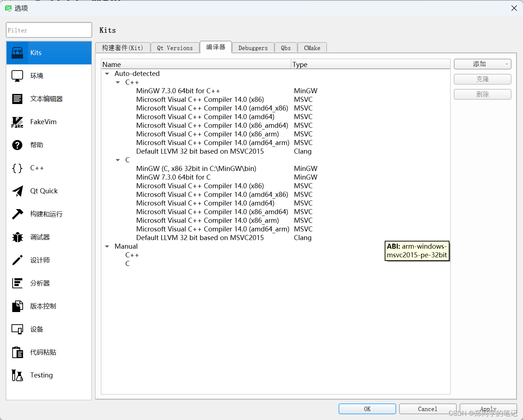Select the 编译器 tab
Image resolution: width=523 pixels, height=420 pixels.
[x=216, y=47]
